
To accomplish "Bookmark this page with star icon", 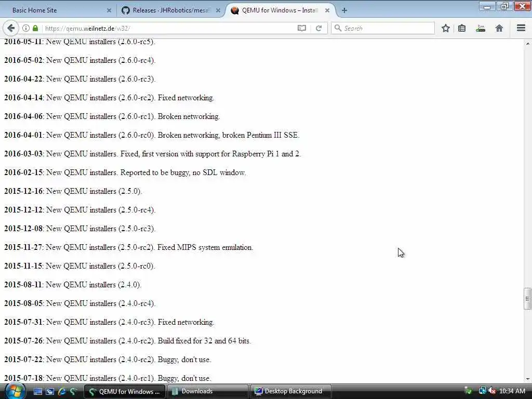I will (x=446, y=28).
